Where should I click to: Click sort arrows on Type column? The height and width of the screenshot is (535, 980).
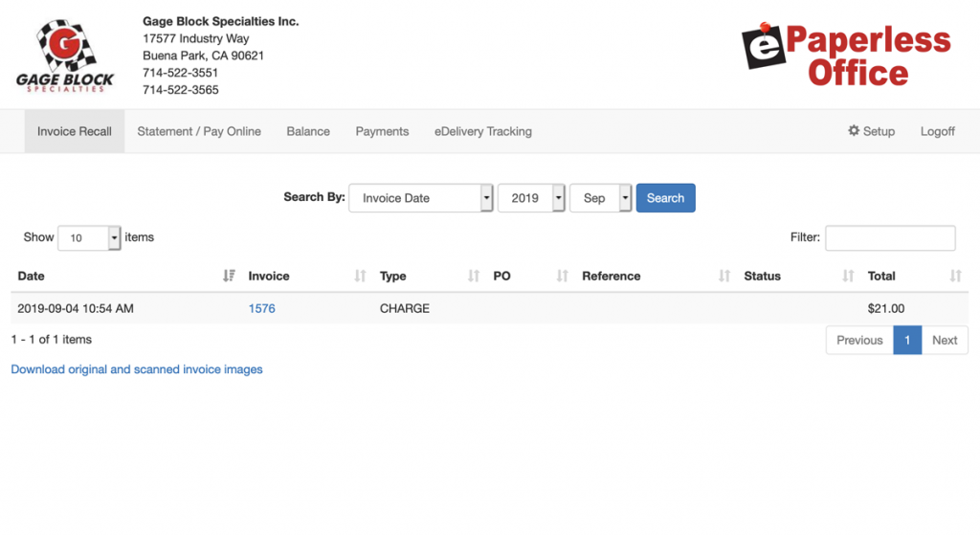pos(473,276)
